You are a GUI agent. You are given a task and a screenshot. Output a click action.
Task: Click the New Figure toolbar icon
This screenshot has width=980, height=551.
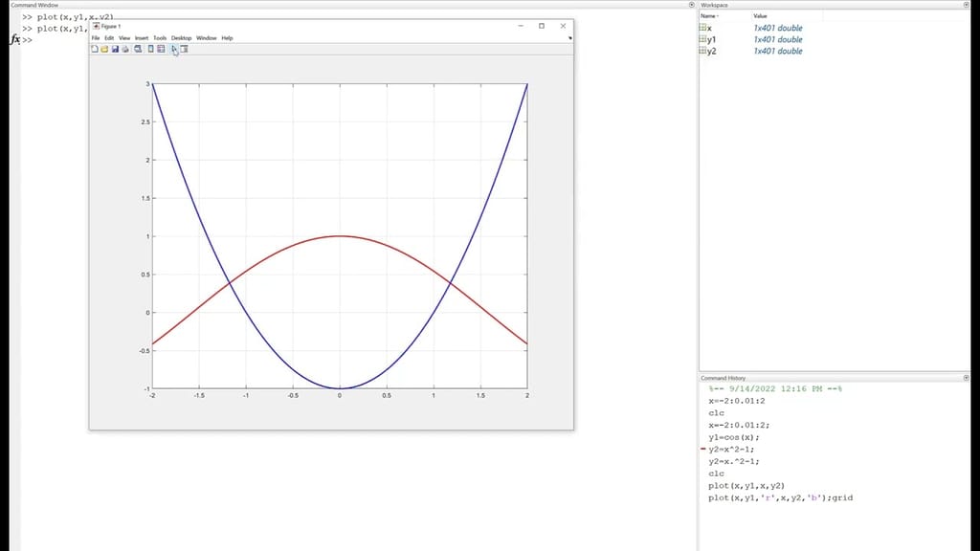(x=94, y=49)
